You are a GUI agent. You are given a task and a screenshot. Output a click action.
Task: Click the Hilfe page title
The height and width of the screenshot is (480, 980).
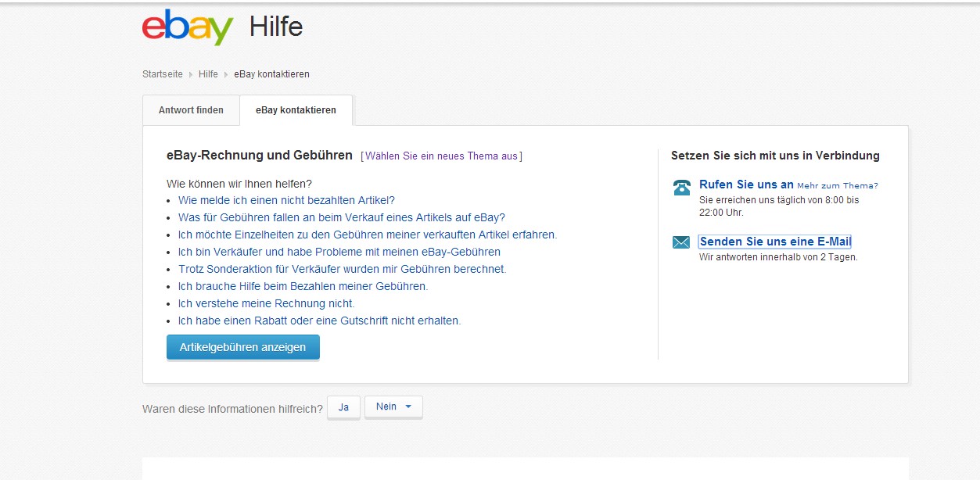pyautogui.click(x=276, y=27)
